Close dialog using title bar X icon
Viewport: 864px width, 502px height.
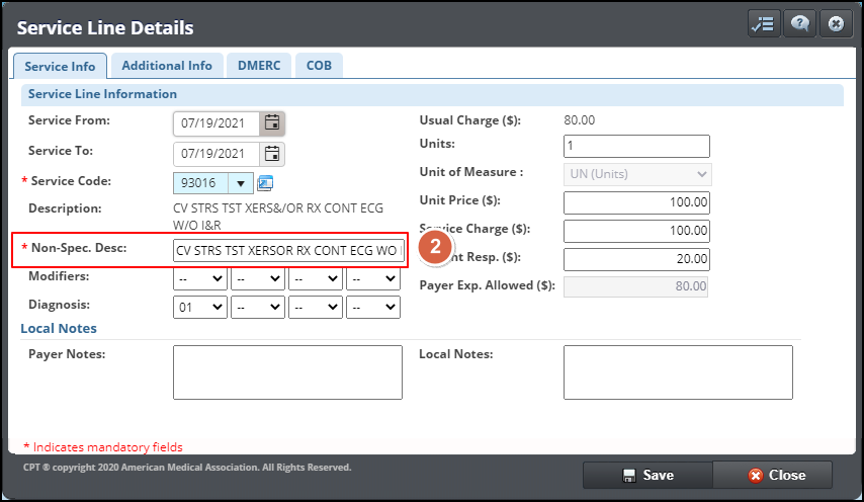[x=835, y=25]
